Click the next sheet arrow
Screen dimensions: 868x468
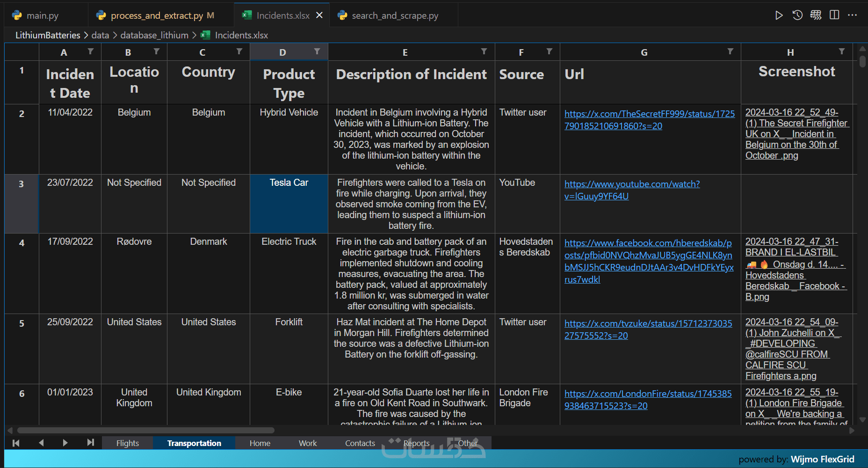pyautogui.click(x=65, y=443)
